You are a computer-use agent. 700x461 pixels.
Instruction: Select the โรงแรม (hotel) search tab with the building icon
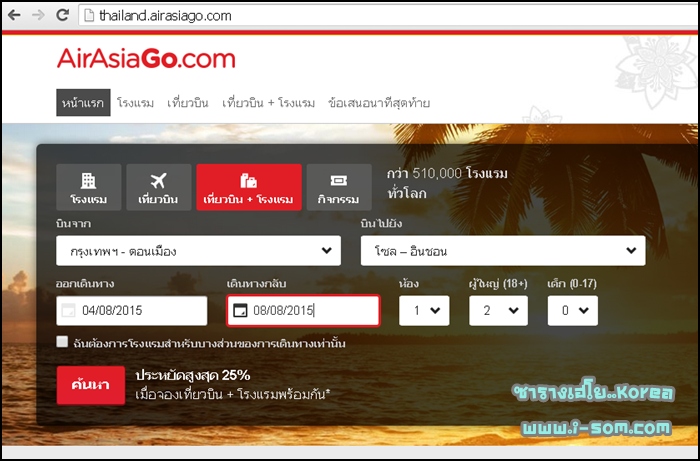[x=88, y=187]
